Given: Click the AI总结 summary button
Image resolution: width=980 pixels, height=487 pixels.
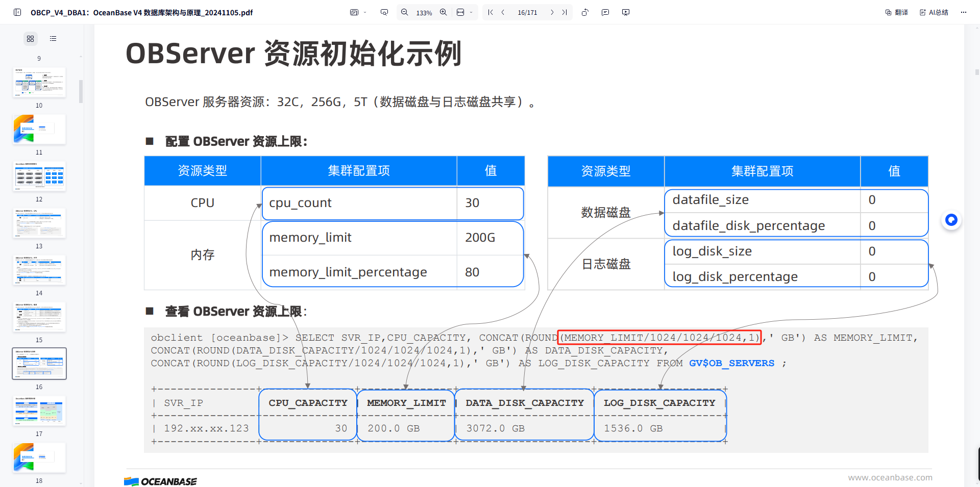Looking at the screenshot, I should coord(934,12).
